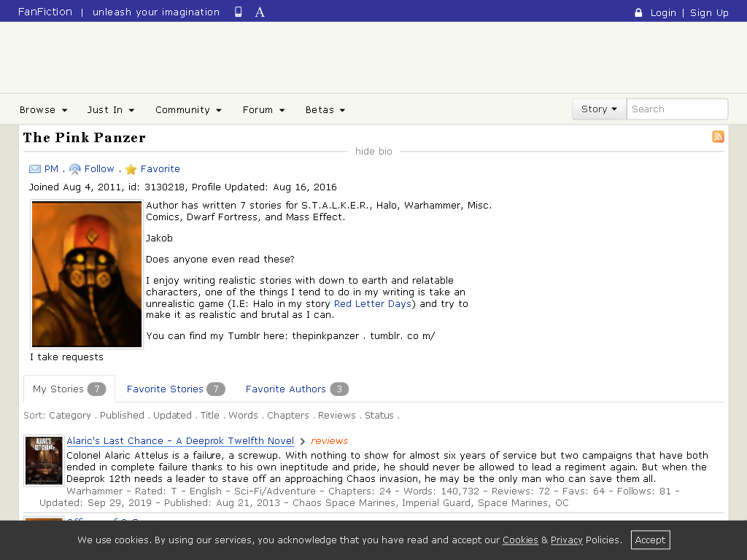Sort stories by Published date
The width and height of the screenshot is (747, 560).
point(122,415)
